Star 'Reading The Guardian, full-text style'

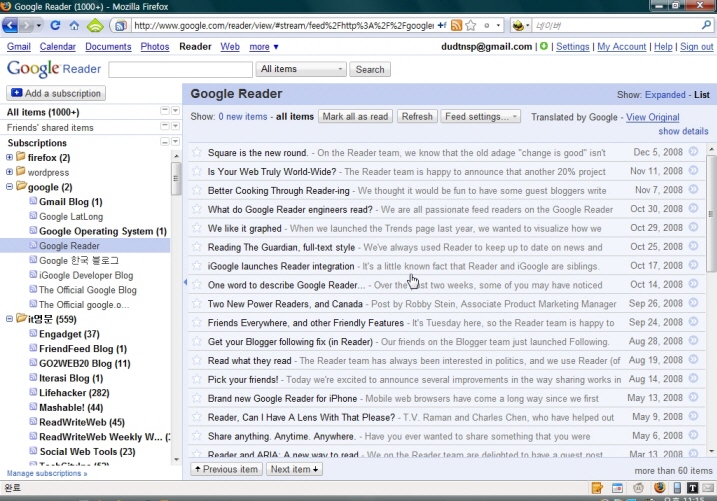[x=197, y=246]
